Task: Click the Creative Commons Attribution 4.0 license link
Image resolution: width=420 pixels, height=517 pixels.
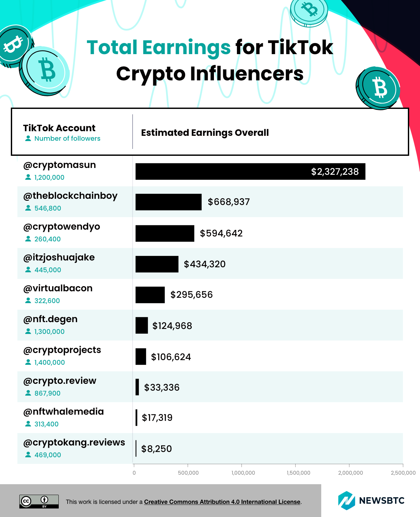Action: [222, 502]
